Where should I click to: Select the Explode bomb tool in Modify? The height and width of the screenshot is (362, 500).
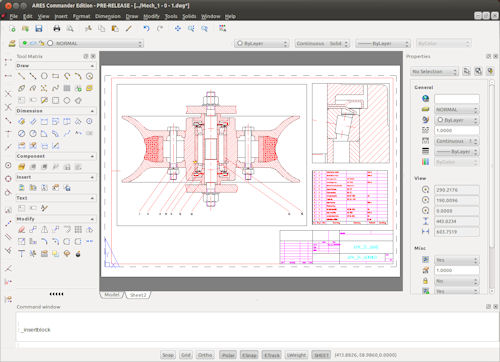point(78,254)
